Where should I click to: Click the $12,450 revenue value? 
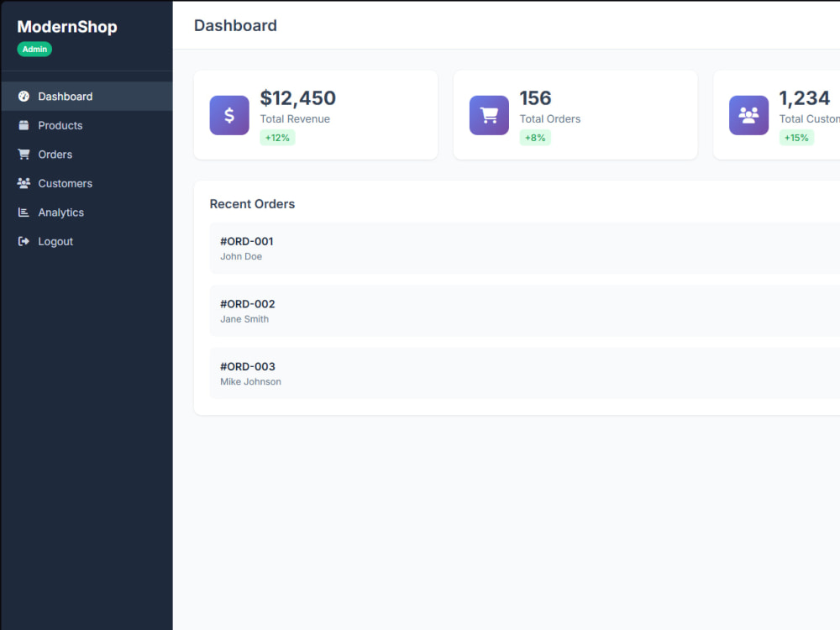click(298, 98)
